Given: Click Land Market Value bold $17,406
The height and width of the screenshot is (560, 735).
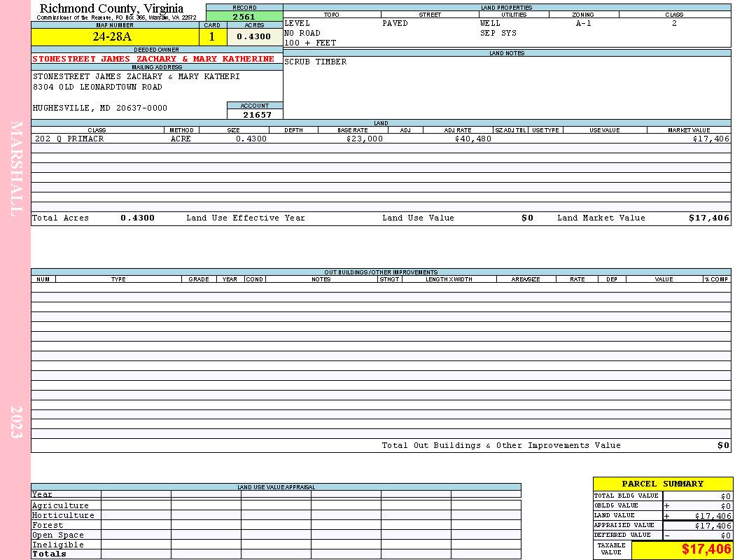Looking at the screenshot, I should (709, 218).
